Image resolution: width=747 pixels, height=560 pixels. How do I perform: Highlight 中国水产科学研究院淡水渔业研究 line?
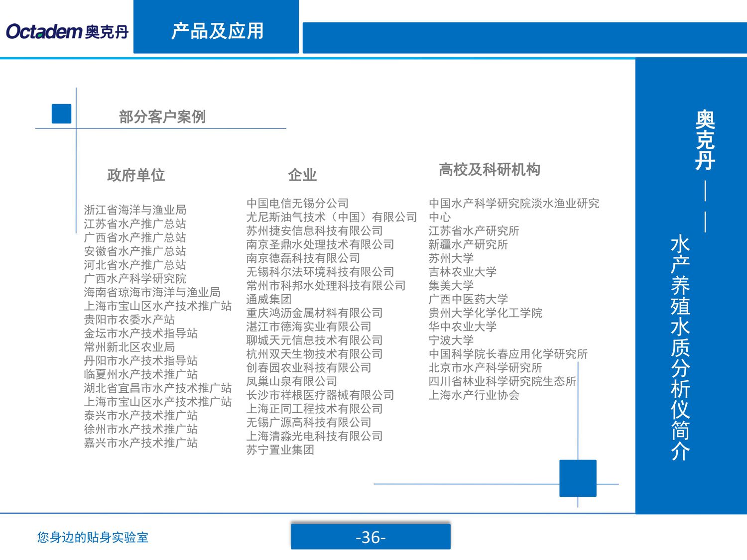[x=514, y=204]
